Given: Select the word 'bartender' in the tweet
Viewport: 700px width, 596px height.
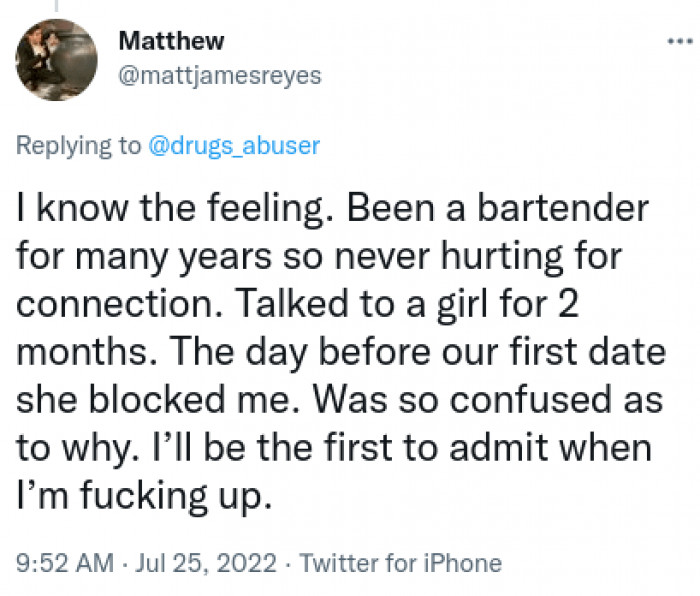Looking at the screenshot, I should [562, 208].
